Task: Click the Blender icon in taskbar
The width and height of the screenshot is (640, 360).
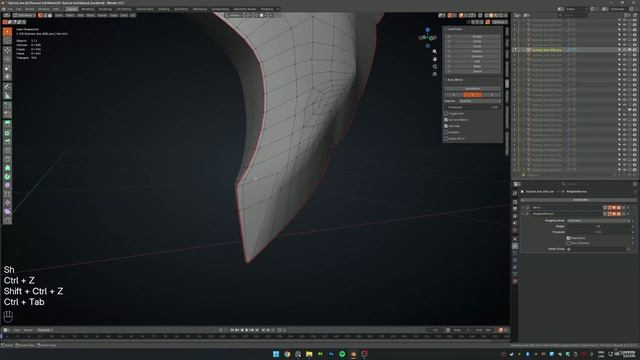Action: coord(353,354)
